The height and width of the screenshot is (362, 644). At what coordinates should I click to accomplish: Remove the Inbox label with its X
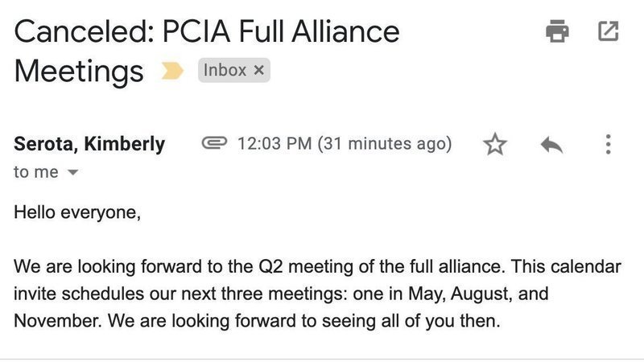tap(258, 71)
